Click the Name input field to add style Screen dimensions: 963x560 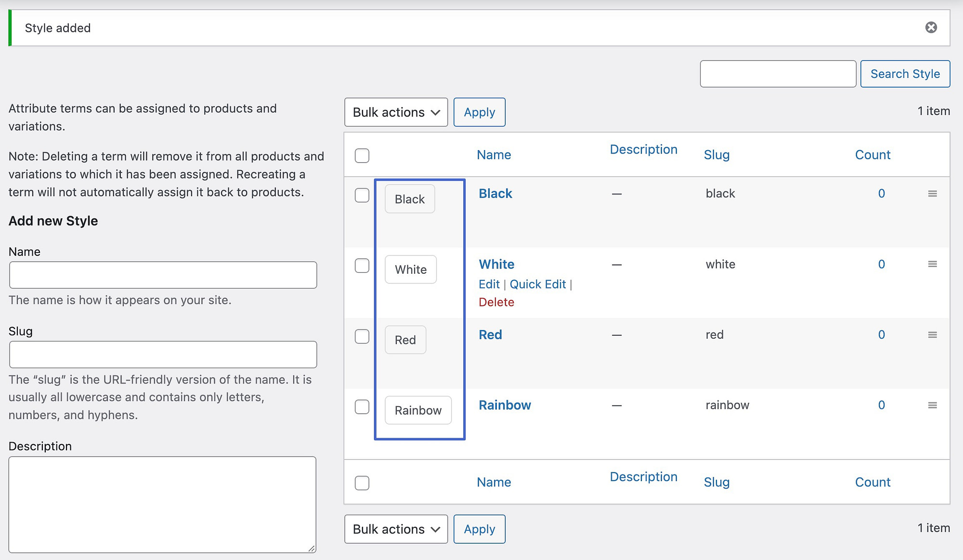pos(162,275)
